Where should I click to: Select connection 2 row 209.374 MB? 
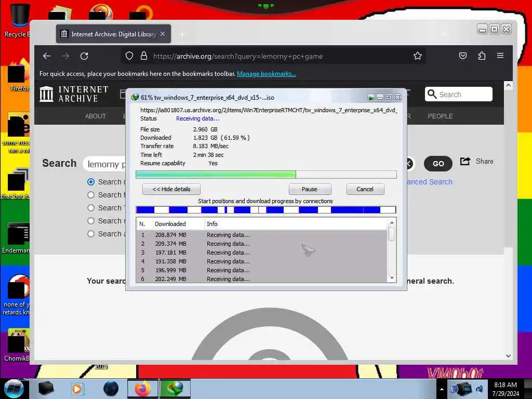click(262, 244)
